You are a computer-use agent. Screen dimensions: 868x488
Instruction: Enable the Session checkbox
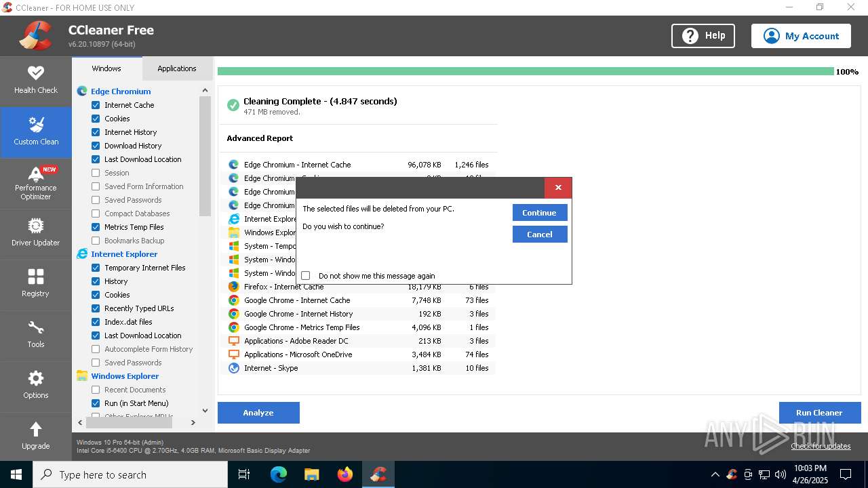96,173
